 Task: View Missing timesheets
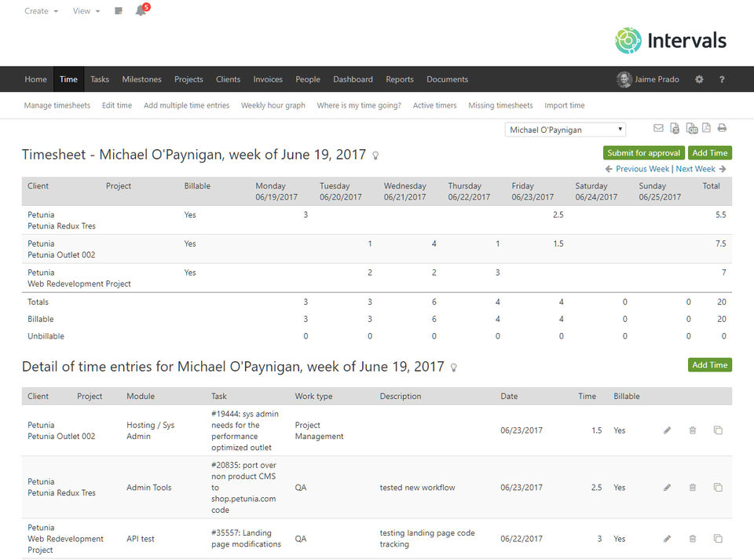click(x=500, y=105)
